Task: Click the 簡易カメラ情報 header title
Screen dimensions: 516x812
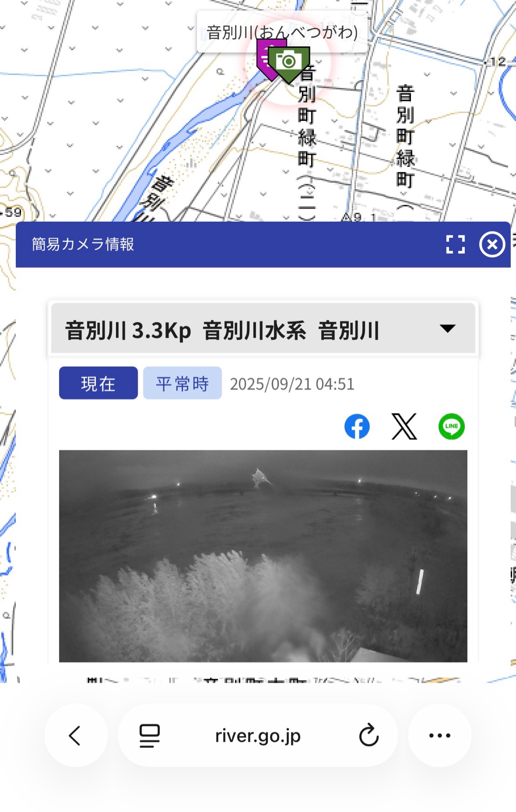Action: [x=83, y=244]
